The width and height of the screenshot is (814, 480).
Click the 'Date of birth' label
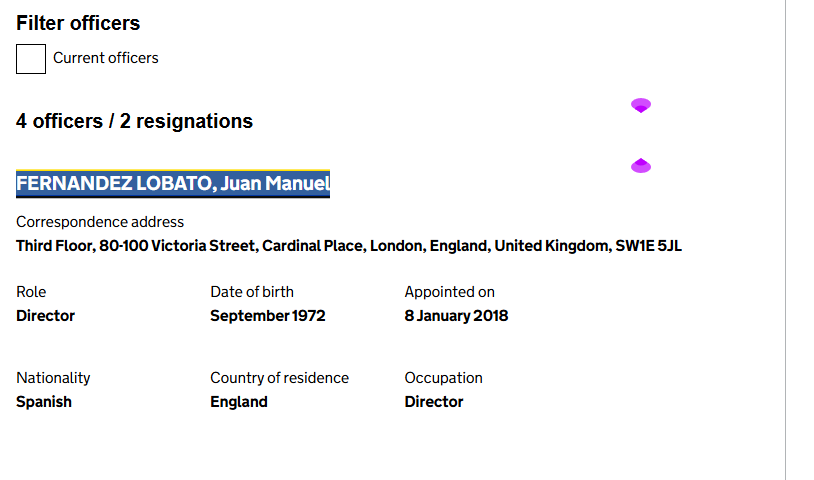[x=252, y=292]
